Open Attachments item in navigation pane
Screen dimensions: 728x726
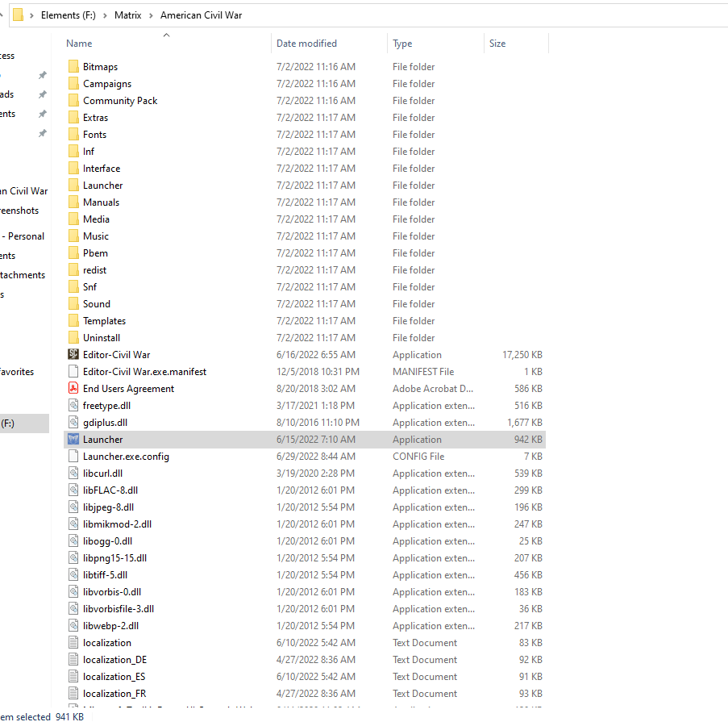pos(23,275)
